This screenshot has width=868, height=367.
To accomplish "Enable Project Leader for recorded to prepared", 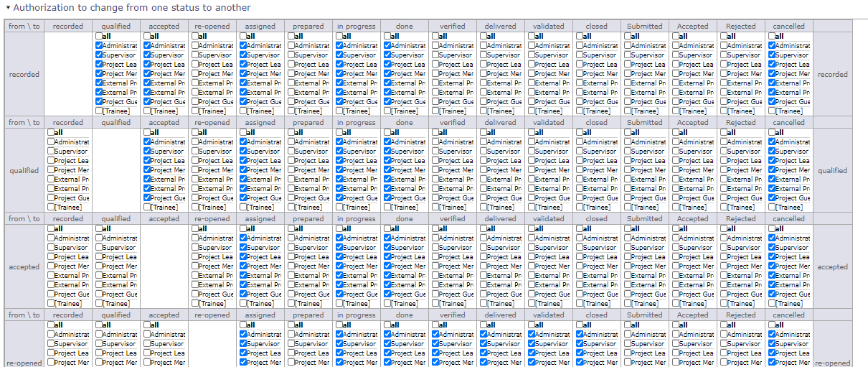I will [292, 64].
